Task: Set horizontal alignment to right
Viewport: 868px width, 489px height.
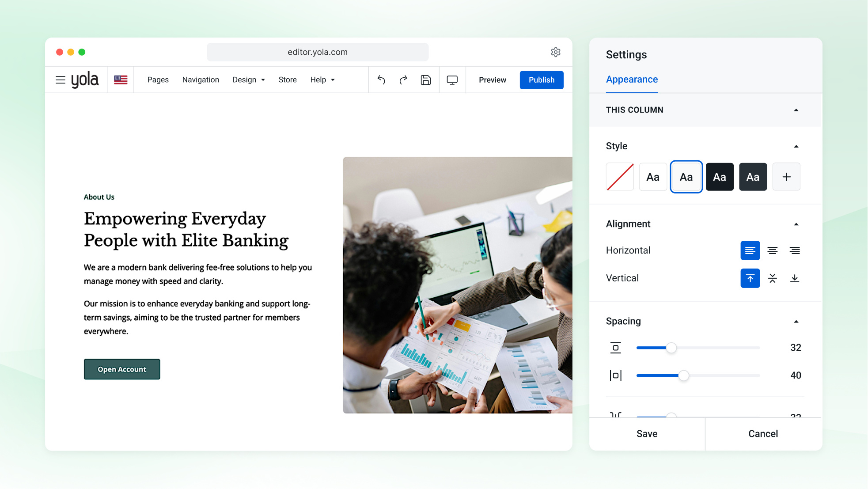Action: point(795,250)
